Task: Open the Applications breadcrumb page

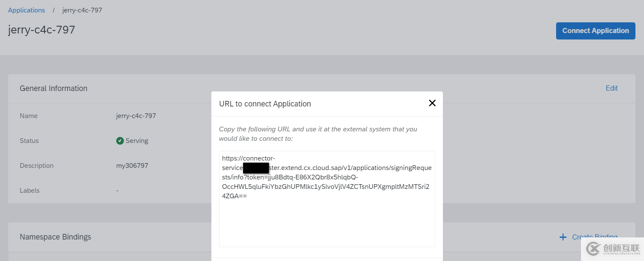Action: coord(26,10)
